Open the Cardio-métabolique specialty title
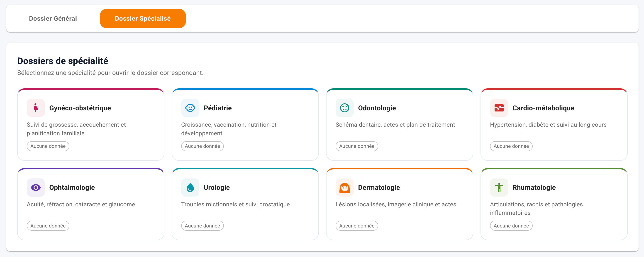 click(x=543, y=108)
